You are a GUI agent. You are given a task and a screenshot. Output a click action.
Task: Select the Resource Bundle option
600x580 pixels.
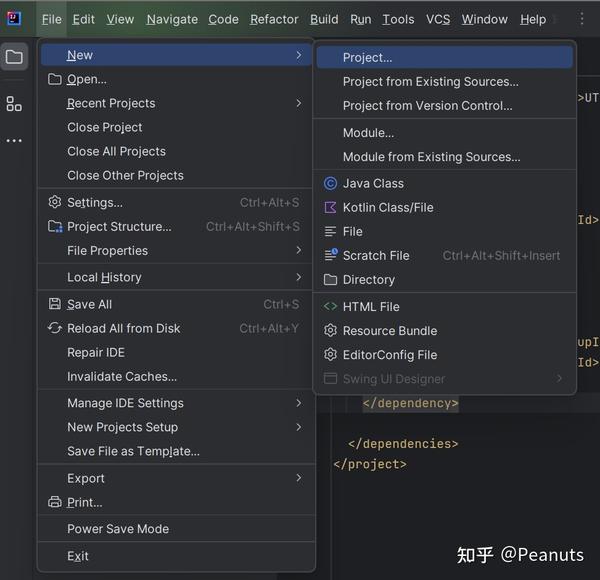pyautogui.click(x=389, y=331)
